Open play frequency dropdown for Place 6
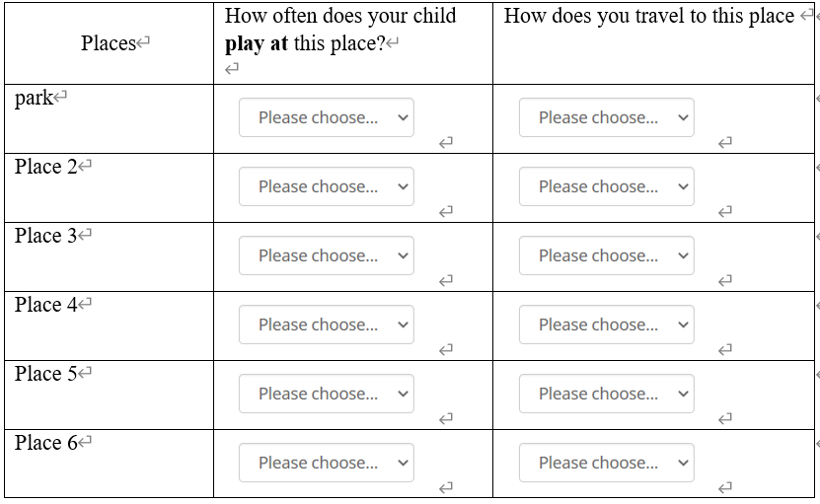Screen dimensions: 820x504 point(326,463)
